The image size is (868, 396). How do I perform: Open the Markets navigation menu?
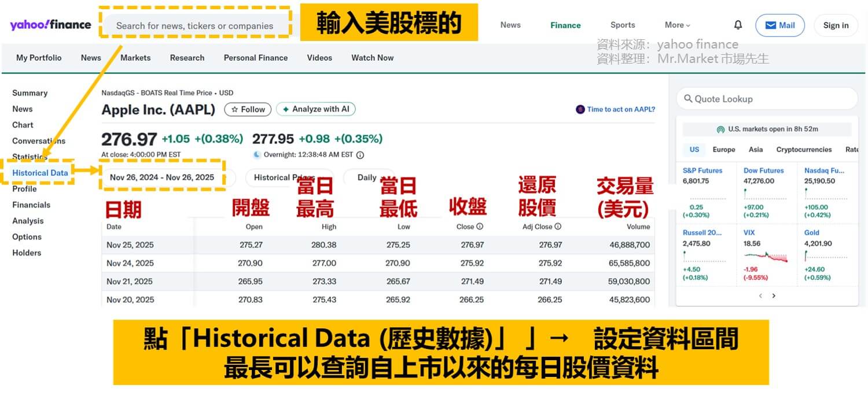coord(135,58)
